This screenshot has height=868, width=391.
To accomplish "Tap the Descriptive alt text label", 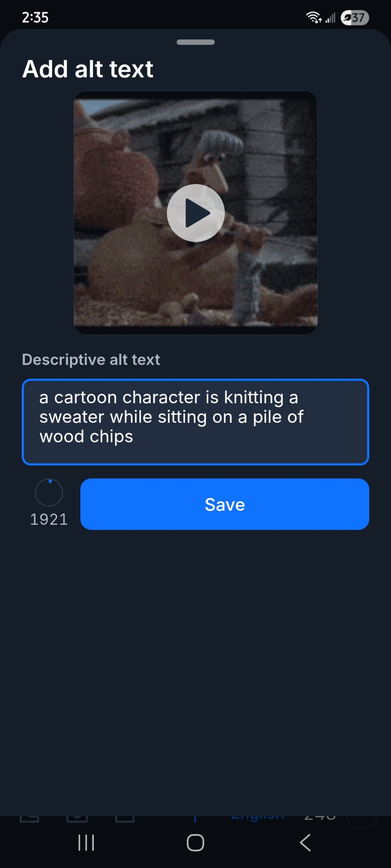I will click(91, 360).
